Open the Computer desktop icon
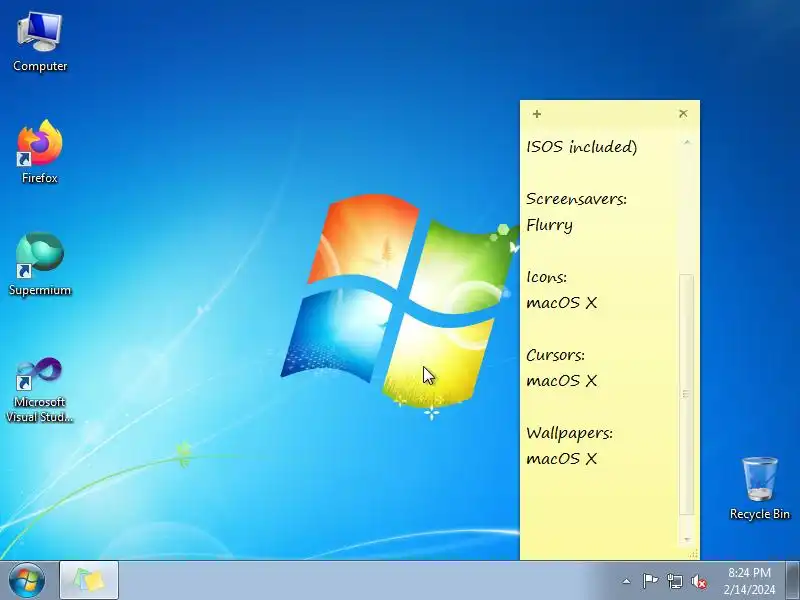800x600 pixels. coord(40,42)
